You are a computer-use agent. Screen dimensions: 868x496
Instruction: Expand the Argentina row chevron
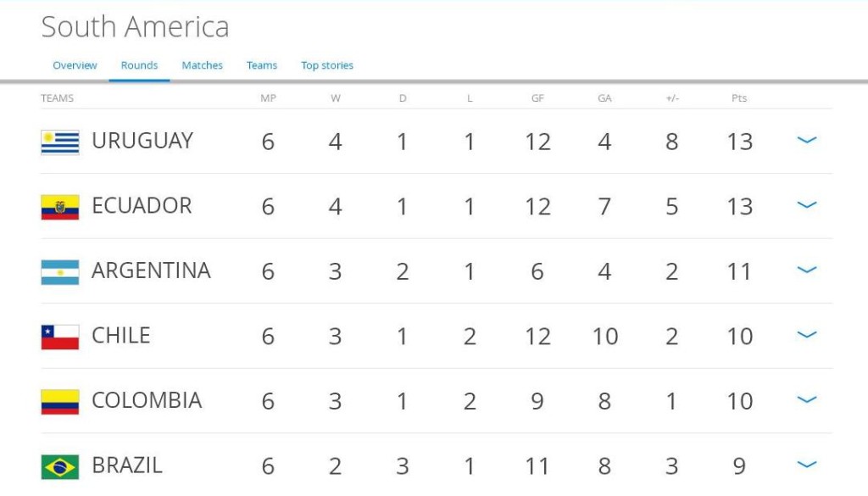[807, 270]
